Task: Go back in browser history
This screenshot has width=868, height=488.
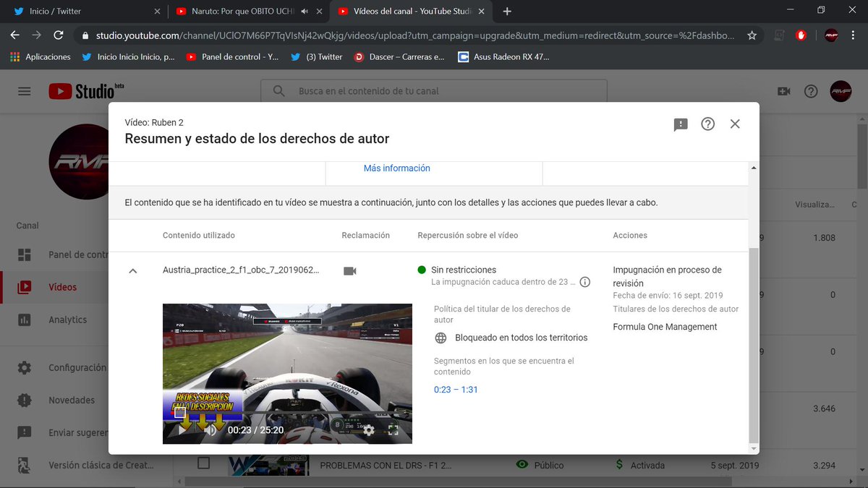Action: [x=14, y=35]
